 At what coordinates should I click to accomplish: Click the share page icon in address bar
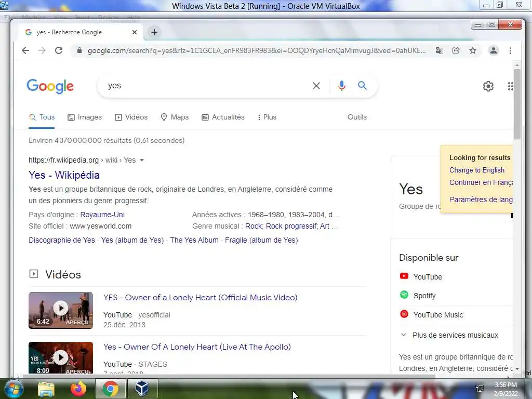pyautogui.click(x=456, y=50)
